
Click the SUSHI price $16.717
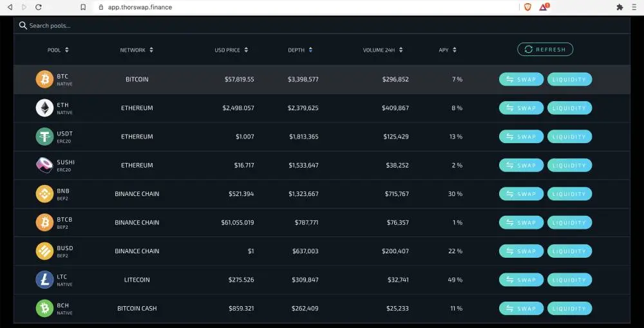click(x=244, y=165)
